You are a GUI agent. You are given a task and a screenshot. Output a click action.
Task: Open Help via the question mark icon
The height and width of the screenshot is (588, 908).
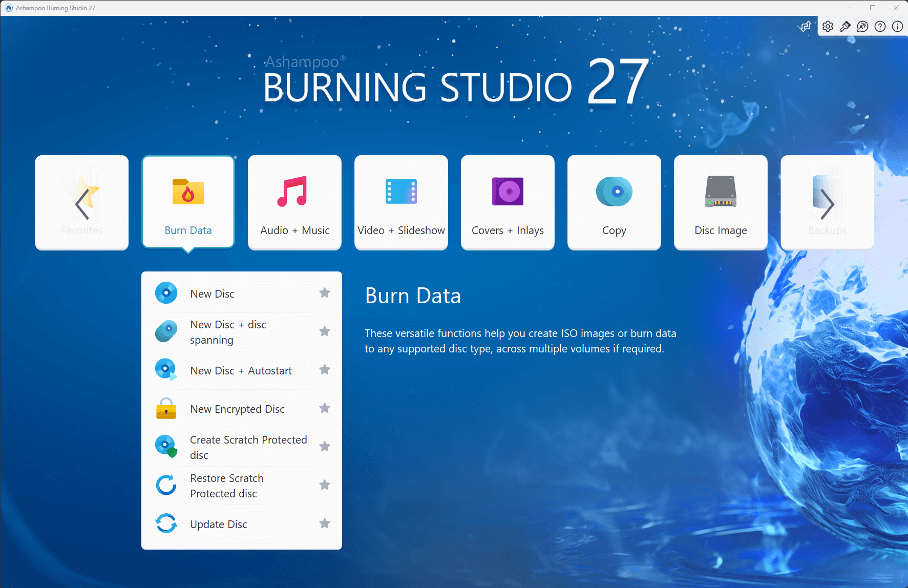[x=880, y=26]
